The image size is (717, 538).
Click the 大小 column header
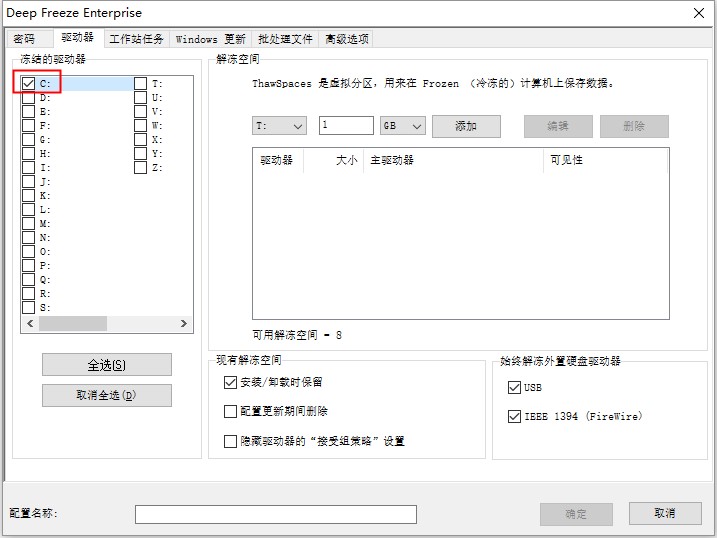tap(334, 160)
